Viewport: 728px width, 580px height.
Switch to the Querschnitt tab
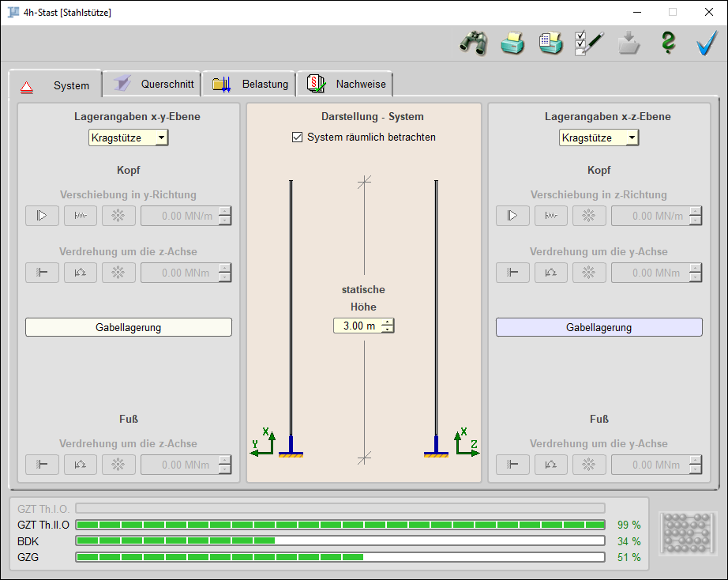point(153,84)
